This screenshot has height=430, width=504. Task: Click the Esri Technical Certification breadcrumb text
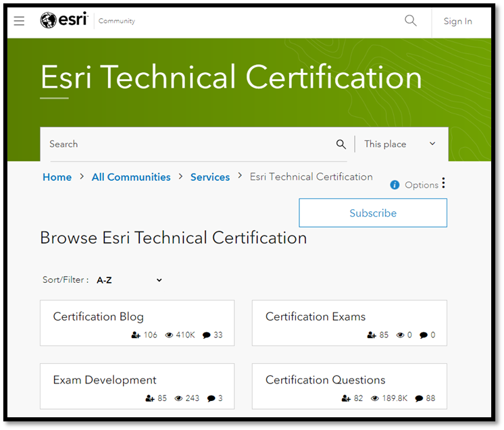[311, 177]
